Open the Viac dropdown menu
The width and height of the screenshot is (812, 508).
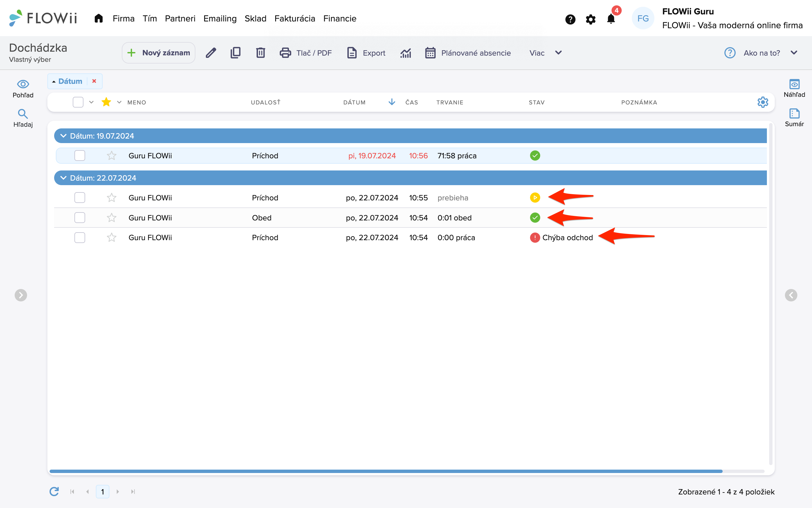click(x=545, y=53)
